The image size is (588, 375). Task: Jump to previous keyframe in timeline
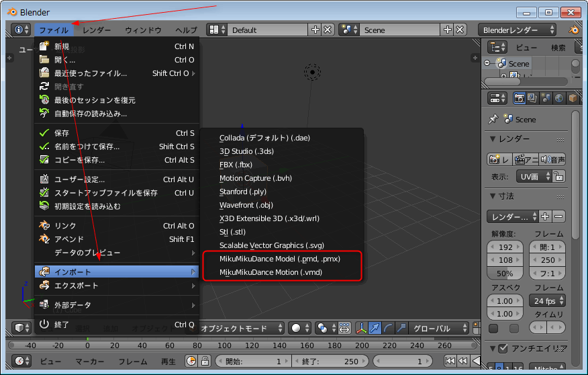point(462,361)
